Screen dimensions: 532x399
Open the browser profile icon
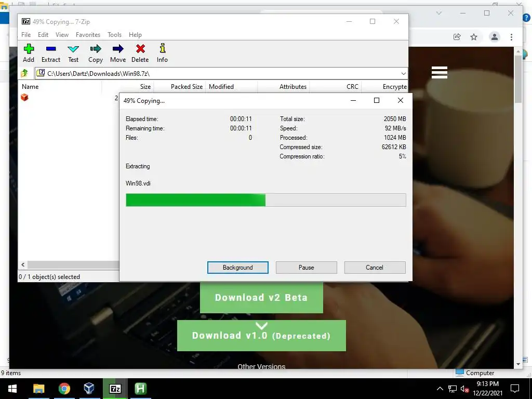click(495, 37)
